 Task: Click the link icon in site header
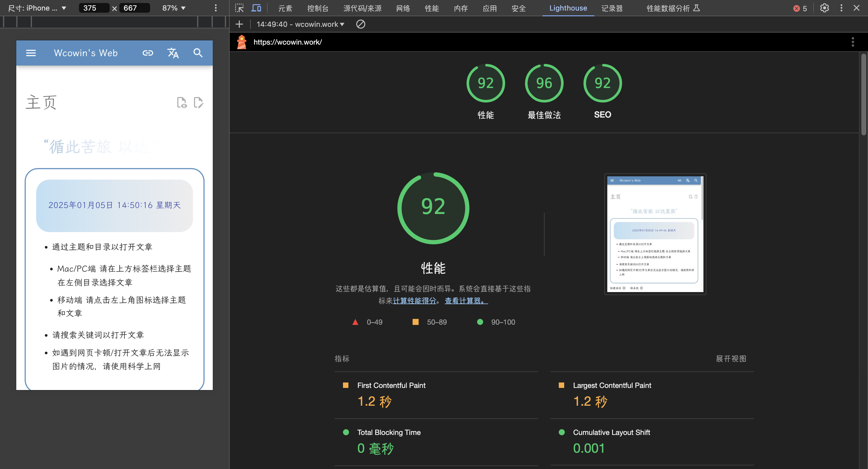pyautogui.click(x=148, y=53)
